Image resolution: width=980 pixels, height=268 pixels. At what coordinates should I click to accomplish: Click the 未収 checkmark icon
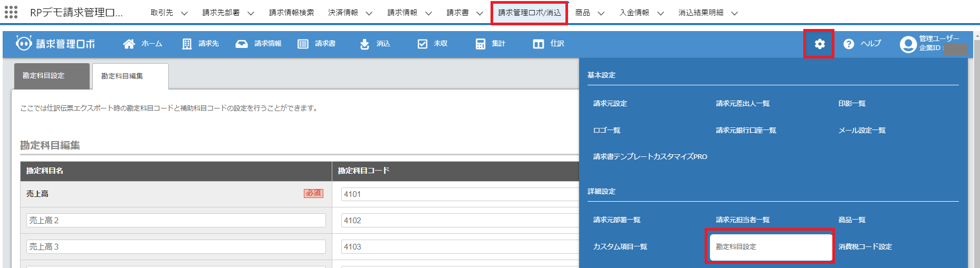click(422, 44)
